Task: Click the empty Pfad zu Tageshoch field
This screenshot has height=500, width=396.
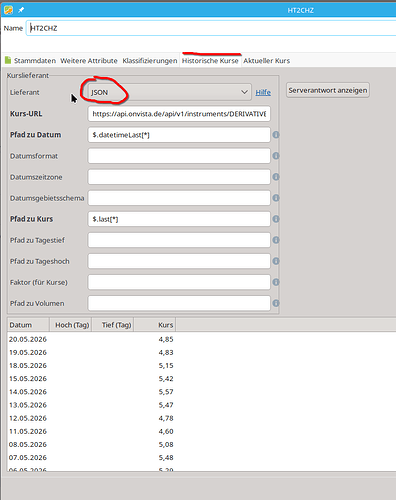Action: coord(179,261)
